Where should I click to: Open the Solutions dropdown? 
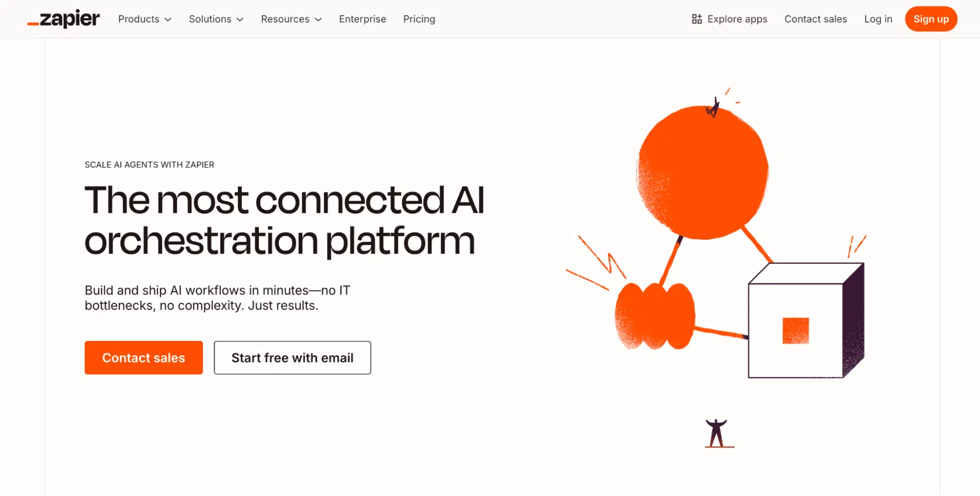coord(210,19)
